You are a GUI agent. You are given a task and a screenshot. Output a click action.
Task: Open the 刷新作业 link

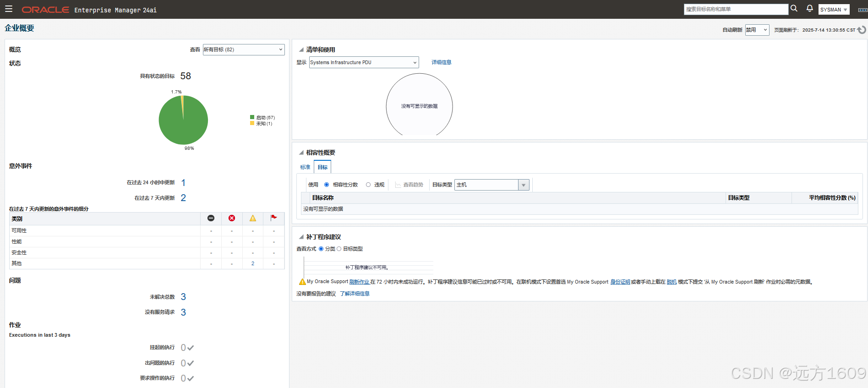(360, 282)
